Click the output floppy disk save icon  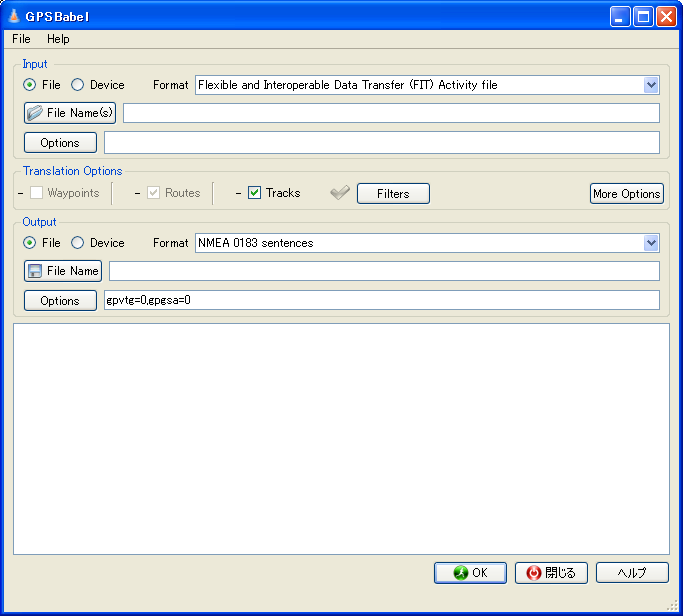coord(35,271)
